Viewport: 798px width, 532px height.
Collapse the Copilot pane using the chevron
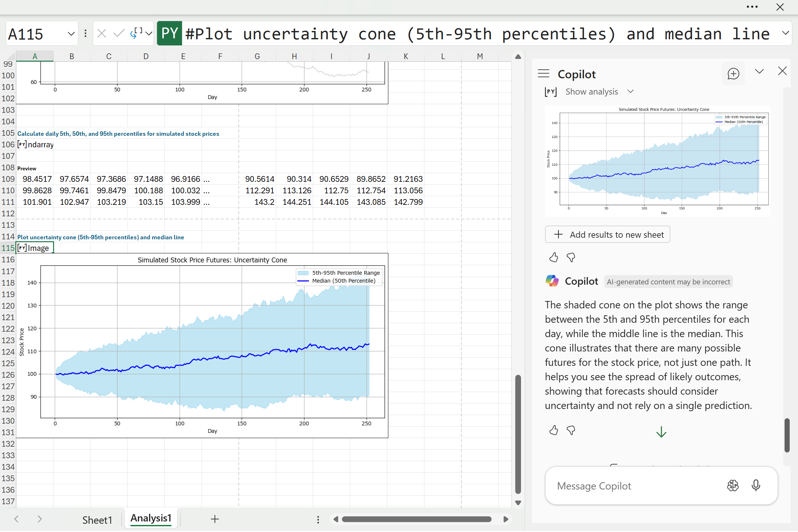click(759, 72)
